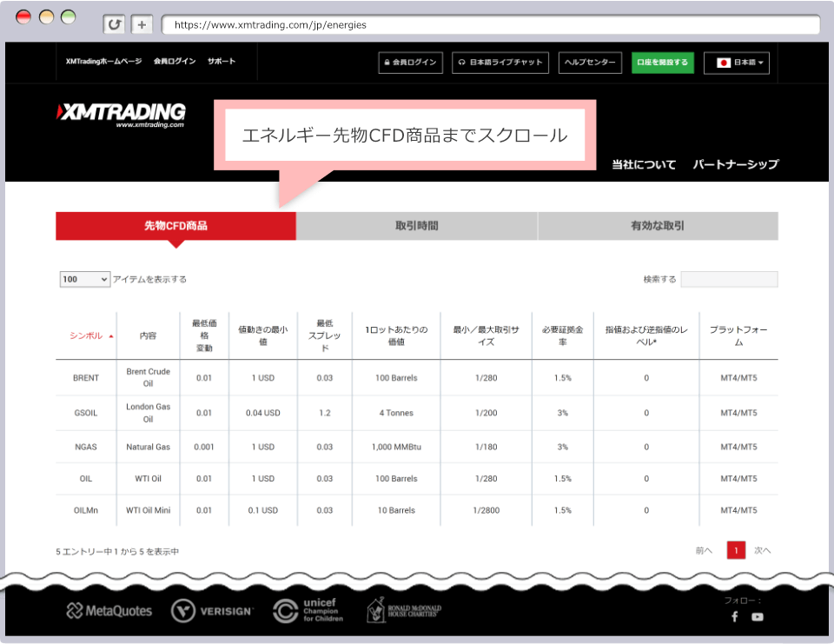Open the ヘルプセンター link
Viewport: 834px width, 644px height.
(x=590, y=63)
